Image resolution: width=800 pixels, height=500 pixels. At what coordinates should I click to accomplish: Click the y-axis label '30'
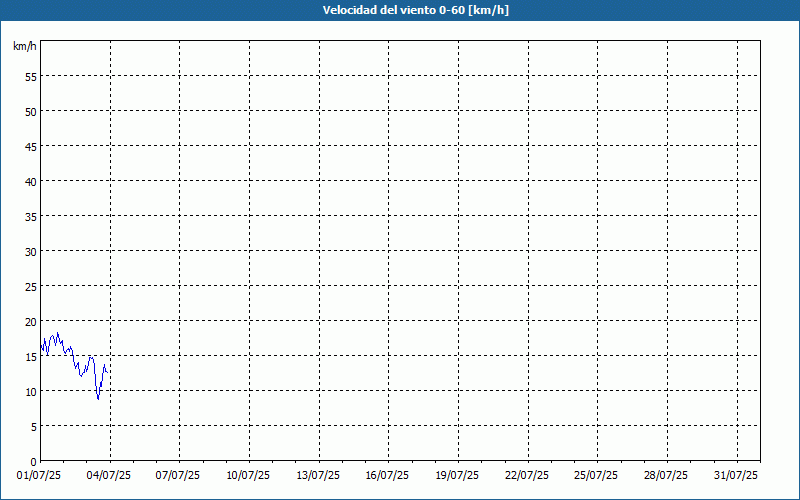click(31, 252)
